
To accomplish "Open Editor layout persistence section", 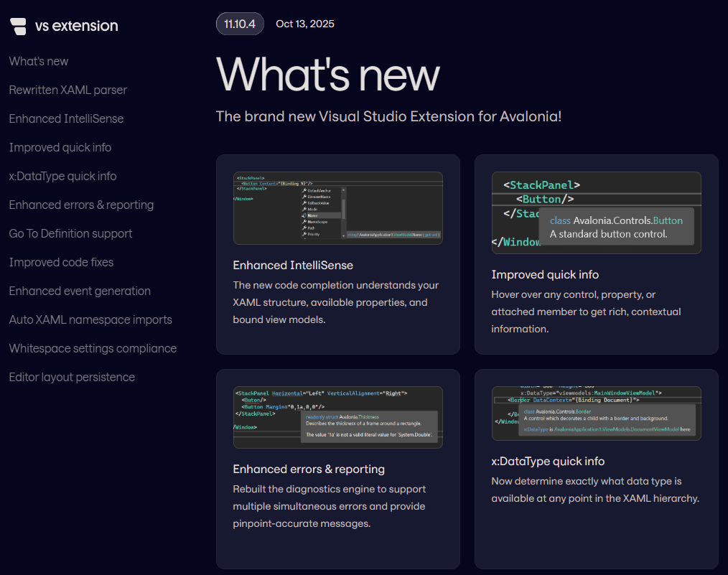I will pos(72,378).
